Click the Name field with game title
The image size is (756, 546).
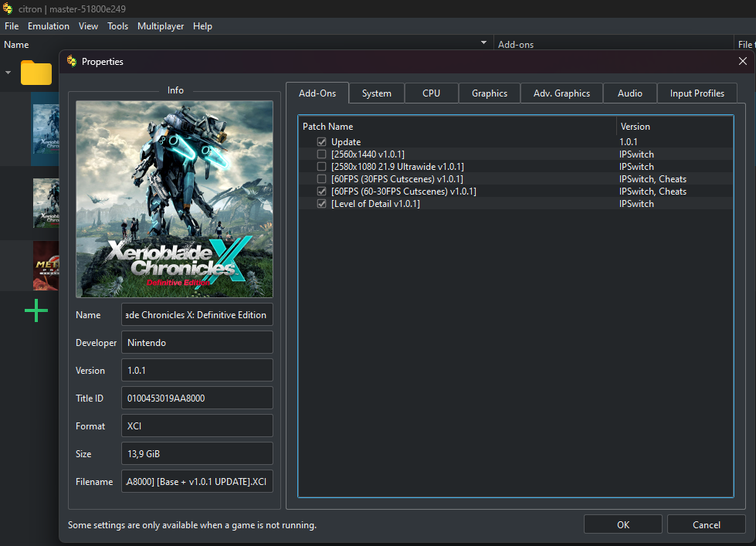tap(197, 314)
